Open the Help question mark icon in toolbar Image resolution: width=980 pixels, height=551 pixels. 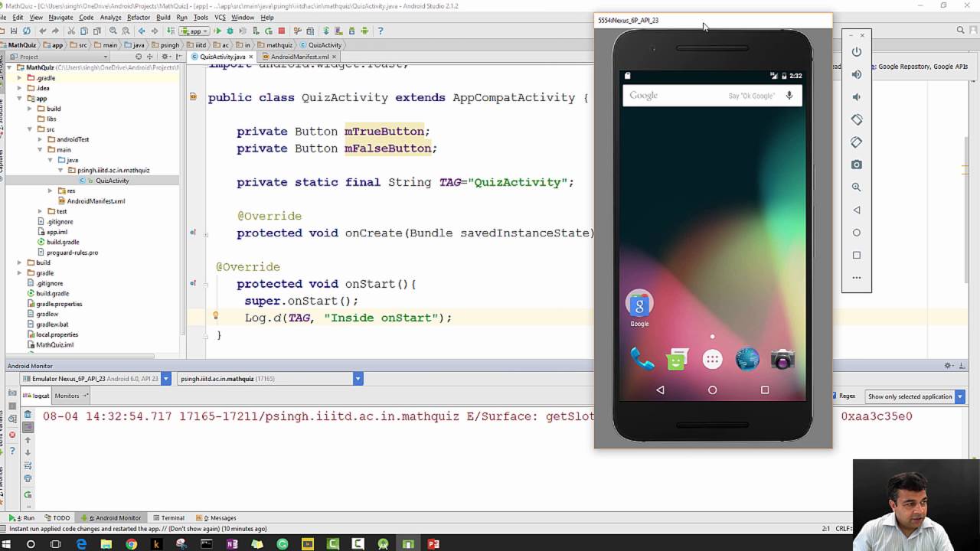381,31
